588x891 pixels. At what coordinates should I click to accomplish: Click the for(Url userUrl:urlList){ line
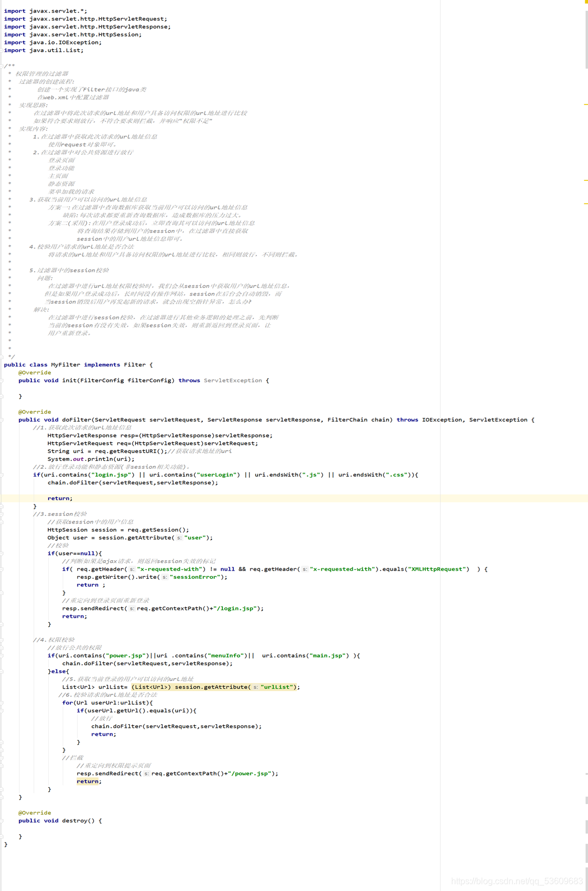pos(108,703)
